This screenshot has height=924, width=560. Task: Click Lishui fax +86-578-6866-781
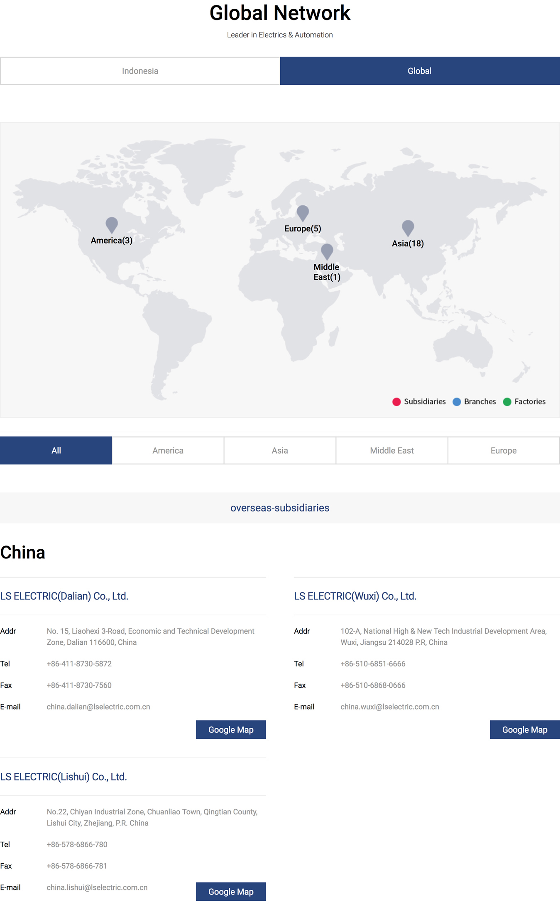77,866
